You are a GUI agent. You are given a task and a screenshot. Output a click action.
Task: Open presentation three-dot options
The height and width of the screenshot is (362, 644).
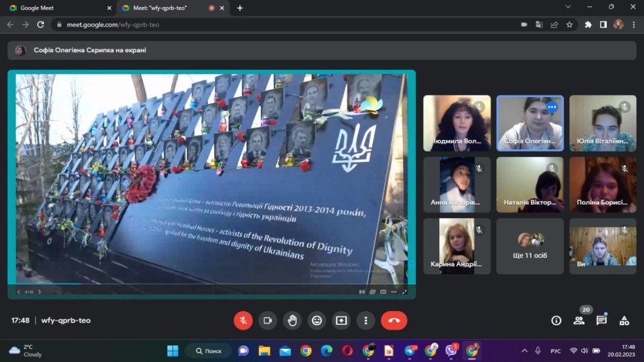point(394,291)
